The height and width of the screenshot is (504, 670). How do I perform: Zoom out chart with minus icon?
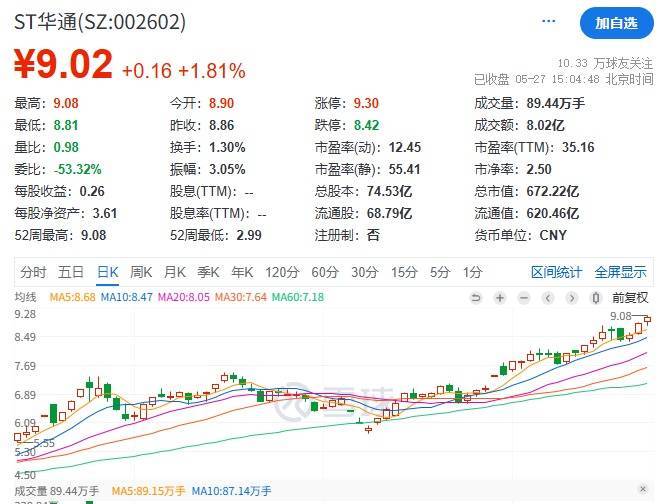tap(524, 298)
